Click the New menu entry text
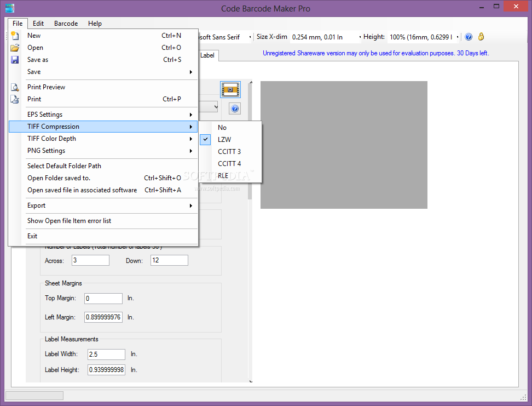Viewport: 532px width, 406px height. [x=34, y=35]
